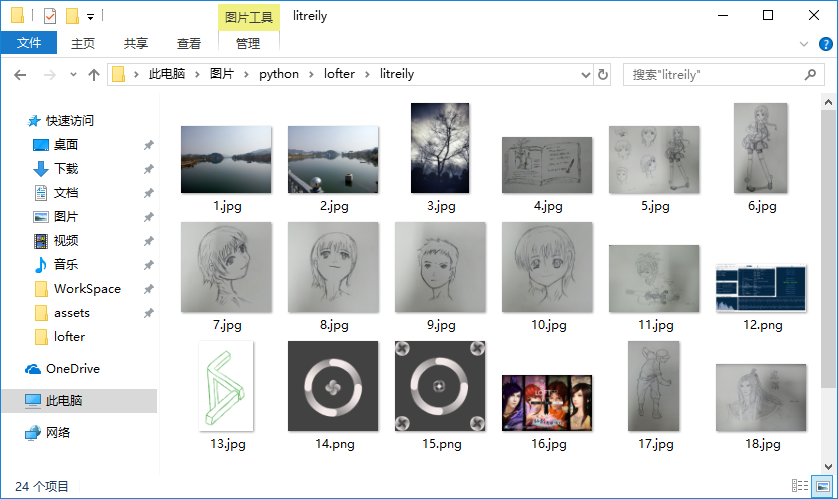Open address bar history dropdown
838x499 pixels.
(x=586, y=74)
